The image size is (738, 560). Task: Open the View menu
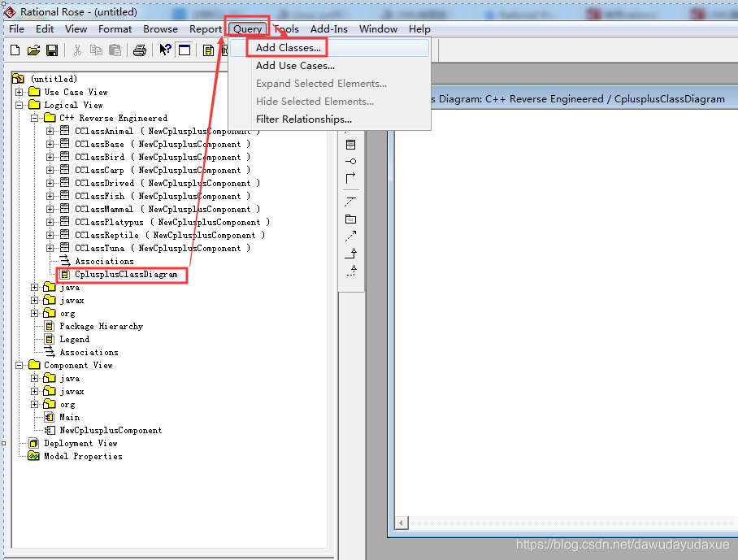click(x=76, y=29)
